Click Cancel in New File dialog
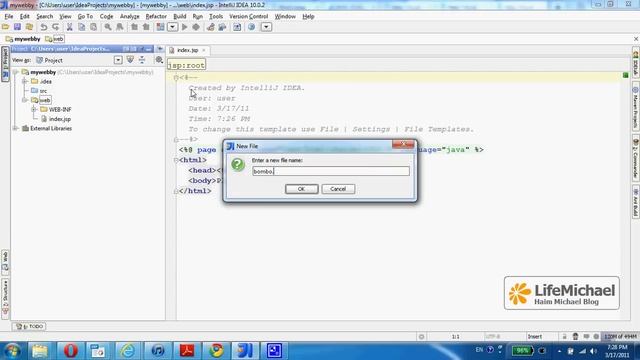This screenshot has width=640, height=360. click(338, 189)
